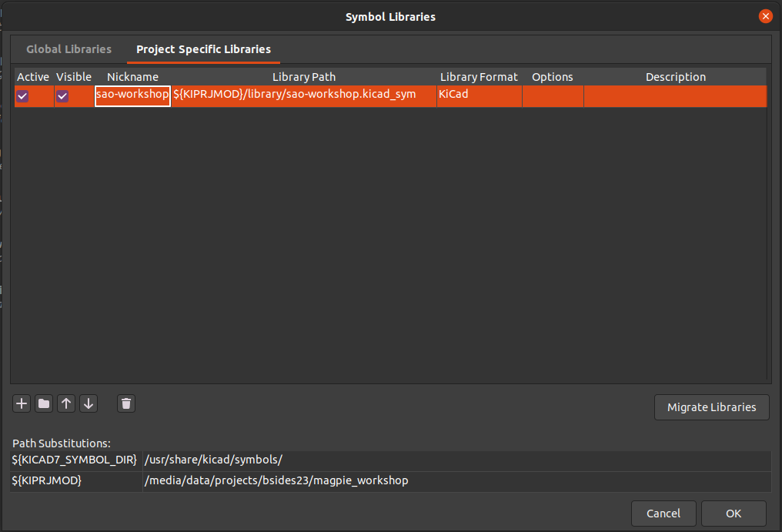Click the Migrate Libraries button

coord(711,407)
